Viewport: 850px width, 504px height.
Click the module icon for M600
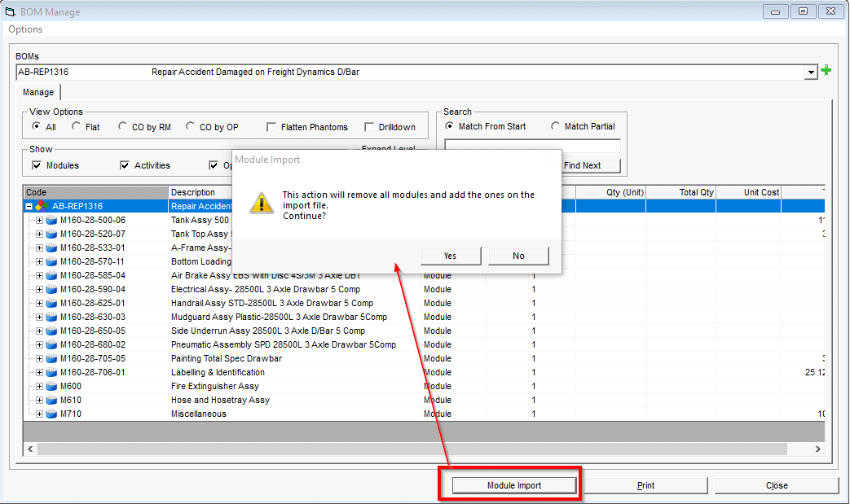point(52,386)
